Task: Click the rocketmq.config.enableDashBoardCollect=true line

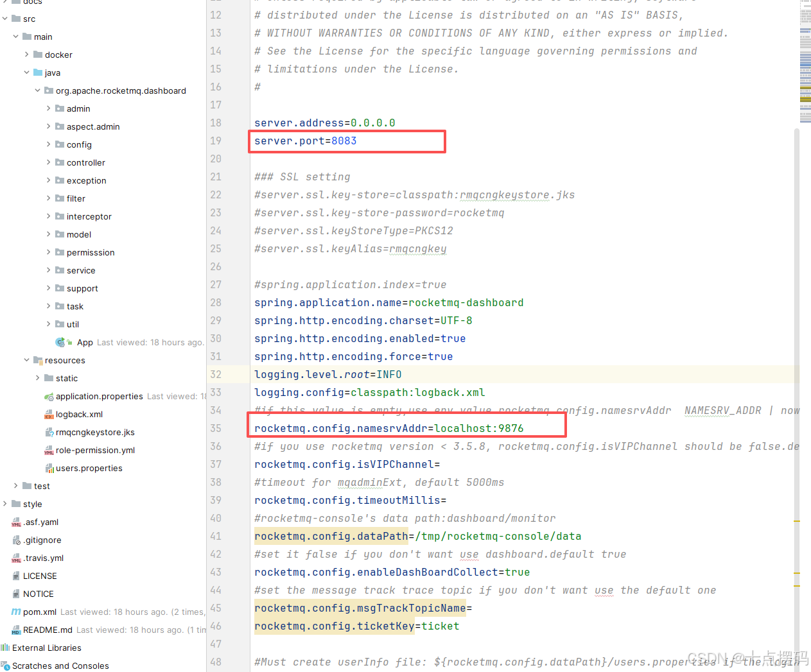Action: (x=392, y=572)
